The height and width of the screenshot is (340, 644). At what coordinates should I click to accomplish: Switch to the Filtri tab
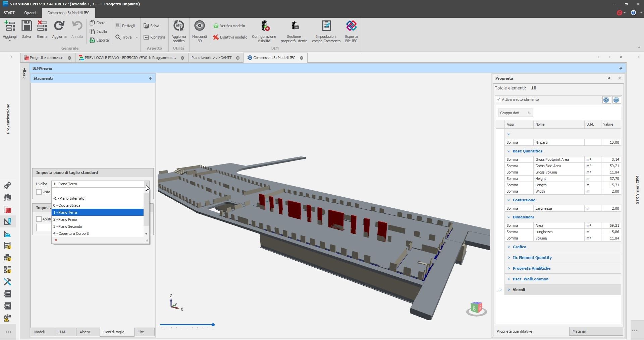pyautogui.click(x=141, y=332)
